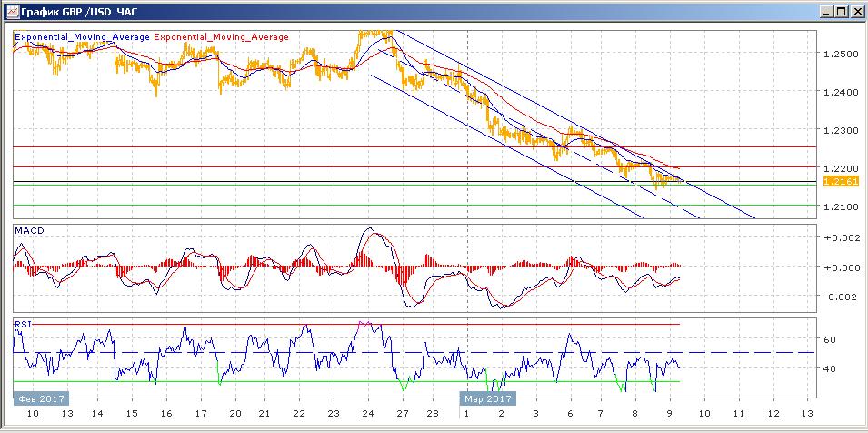This screenshot has width=868, height=433.
Task: Click the current price tag 1.2161
Action: tap(837, 183)
